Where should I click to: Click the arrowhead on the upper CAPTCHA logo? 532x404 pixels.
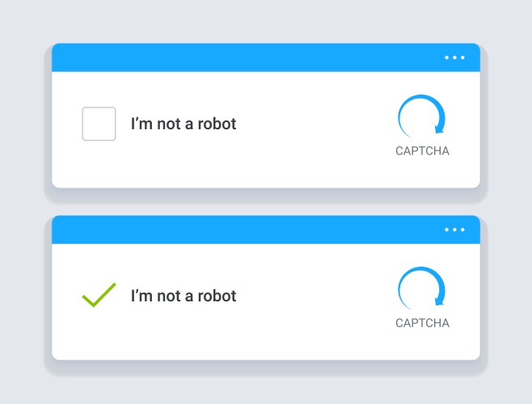click(x=439, y=127)
